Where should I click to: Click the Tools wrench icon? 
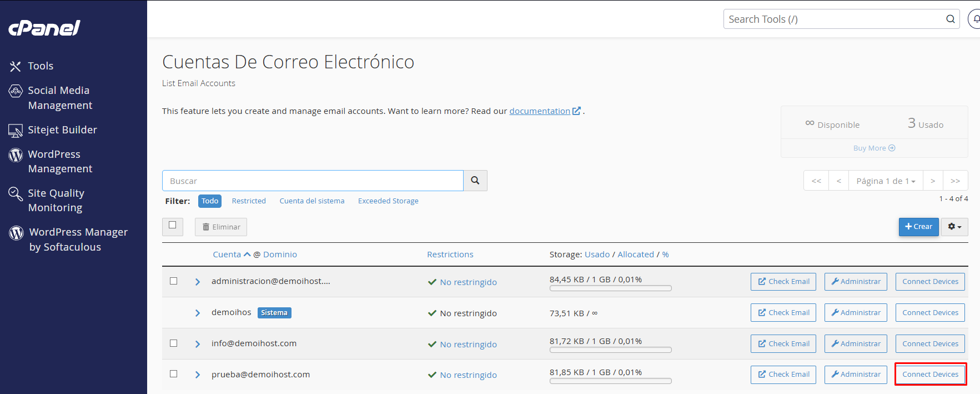[15, 67]
